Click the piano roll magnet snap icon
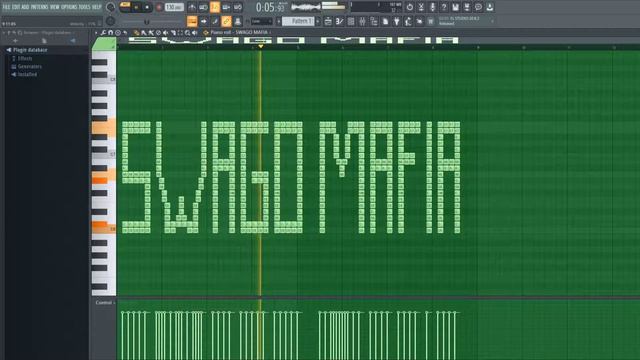This screenshot has height=360, width=640. (110, 33)
